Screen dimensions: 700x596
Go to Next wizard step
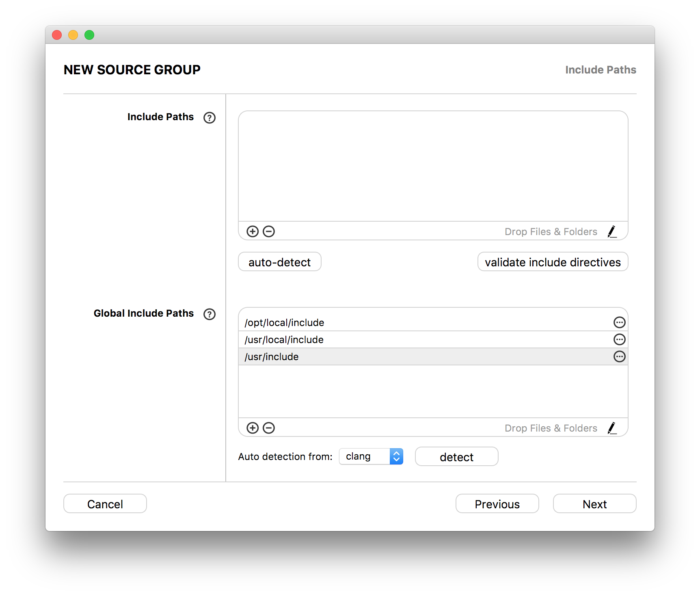pos(595,504)
